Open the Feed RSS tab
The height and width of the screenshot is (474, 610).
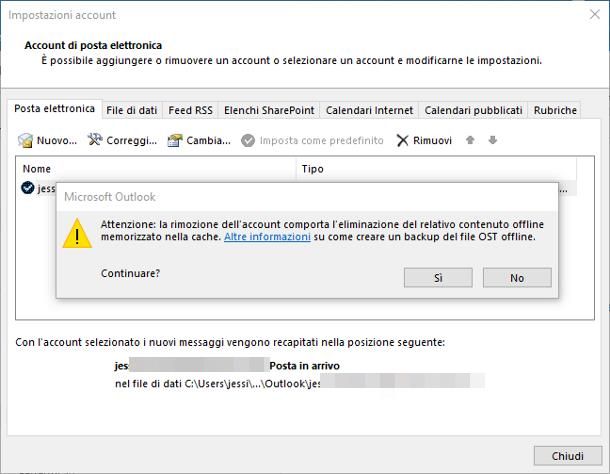[191, 111]
